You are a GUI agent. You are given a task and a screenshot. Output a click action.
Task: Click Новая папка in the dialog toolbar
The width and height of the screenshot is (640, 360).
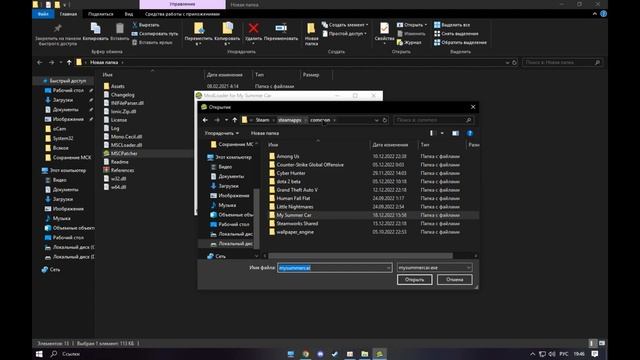[x=264, y=133]
